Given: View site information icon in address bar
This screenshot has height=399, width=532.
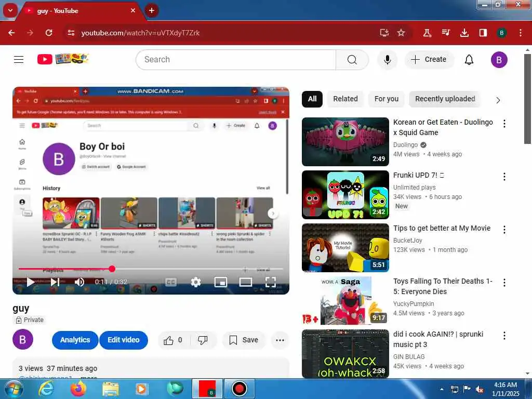Looking at the screenshot, I should 71,33.
